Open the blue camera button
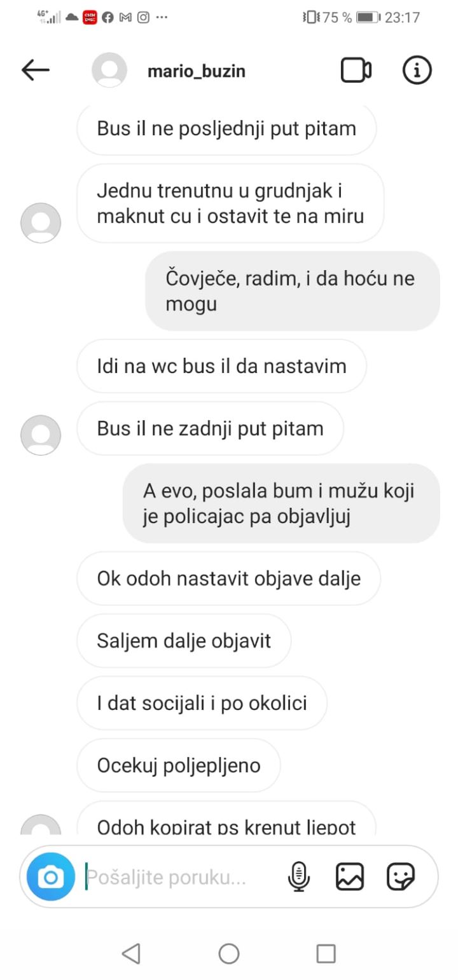458x980 pixels. pos(51,878)
